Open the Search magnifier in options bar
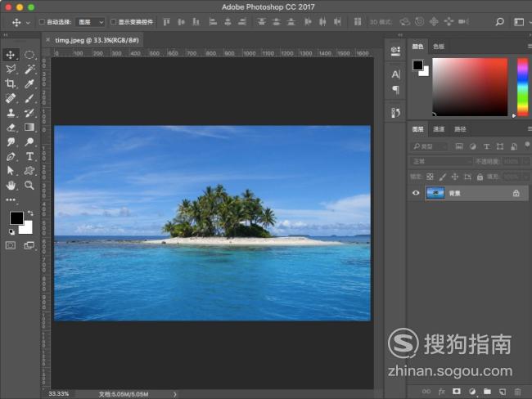Screen dimensions: 532x399 click(x=499, y=22)
